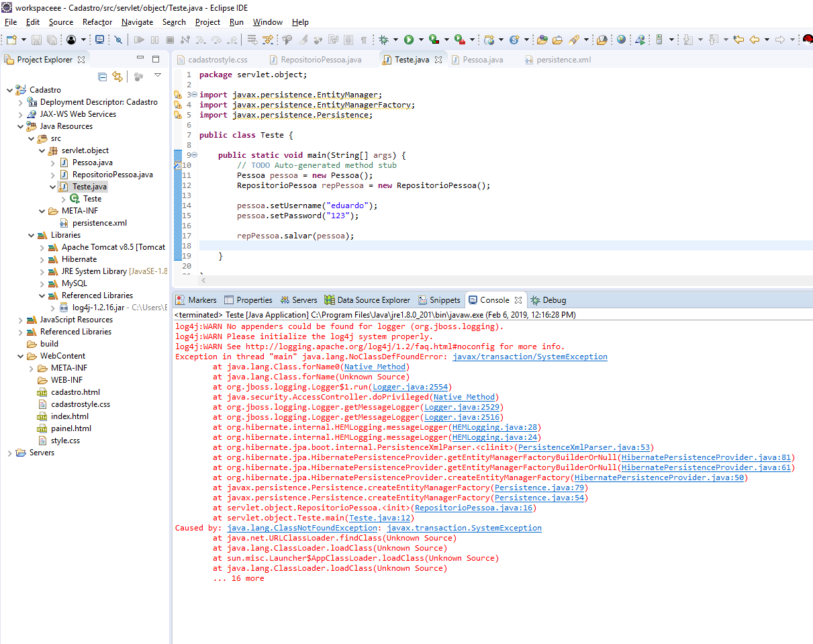Expand the Servers project node

10,453
